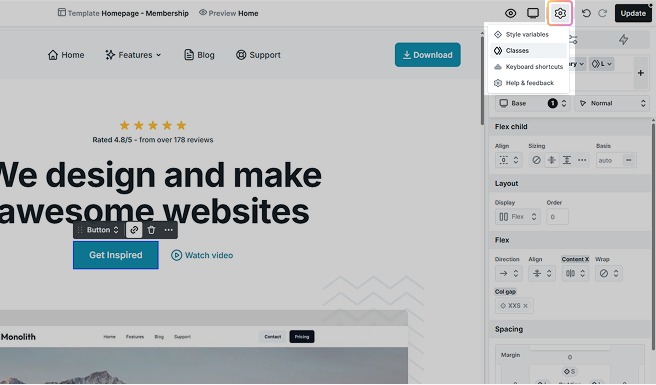Open the Display Flex dropdown

coord(518,217)
